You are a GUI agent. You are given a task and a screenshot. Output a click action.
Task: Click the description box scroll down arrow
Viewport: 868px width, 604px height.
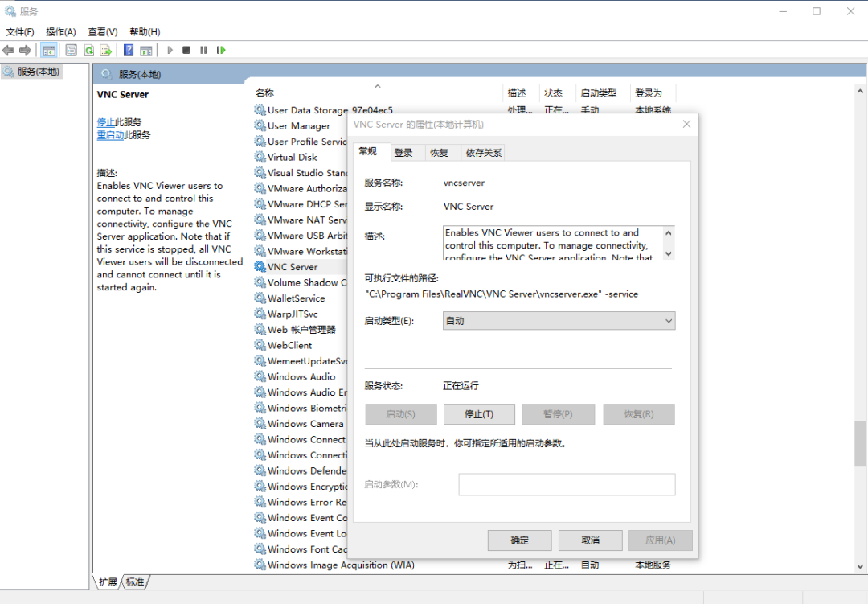point(669,254)
